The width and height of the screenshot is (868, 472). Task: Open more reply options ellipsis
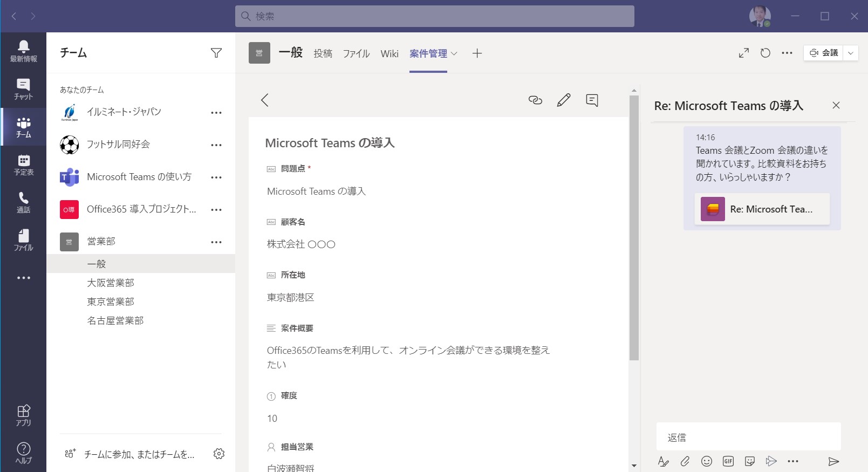793,461
